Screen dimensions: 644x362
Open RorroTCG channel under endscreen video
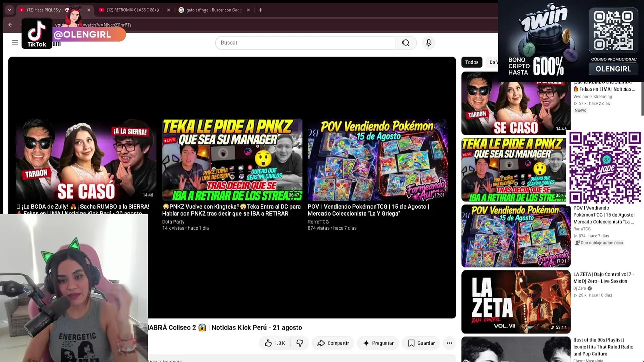[x=318, y=222]
